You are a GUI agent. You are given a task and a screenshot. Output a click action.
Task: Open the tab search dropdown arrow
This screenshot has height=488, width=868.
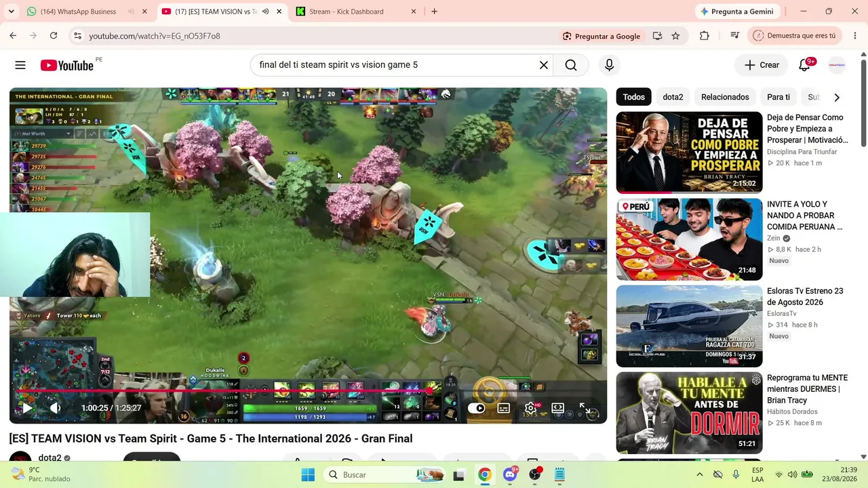[11, 12]
